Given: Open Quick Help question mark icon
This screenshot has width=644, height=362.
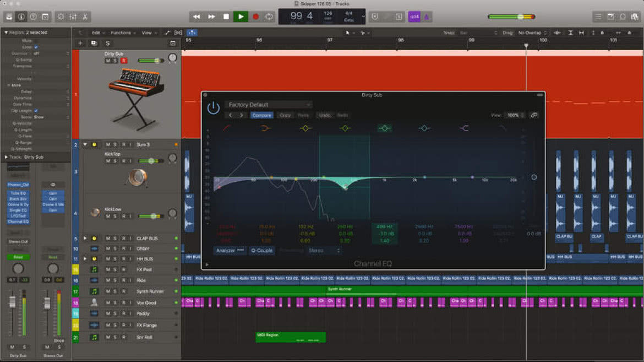Looking at the screenshot, I should [33, 17].
